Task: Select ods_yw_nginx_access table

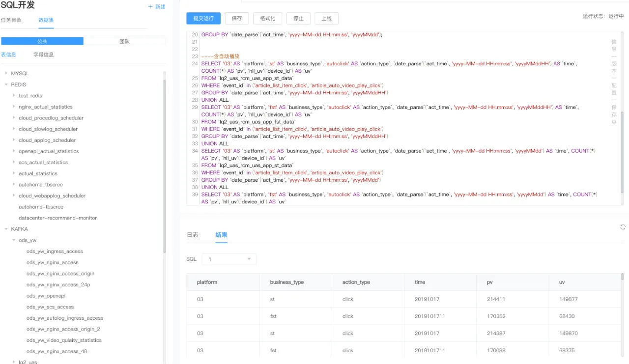Action: coord(53,262)
